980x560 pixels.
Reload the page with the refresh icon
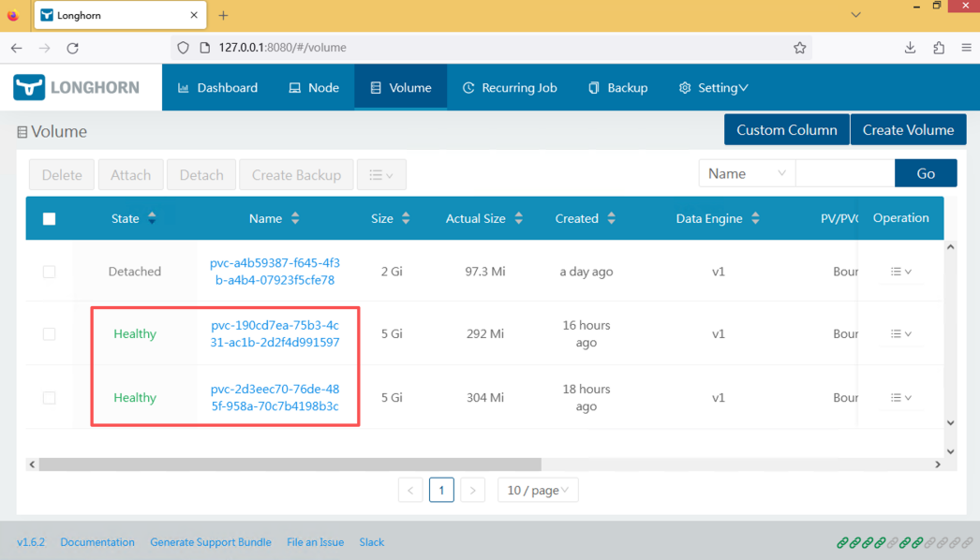coord(72,48)
